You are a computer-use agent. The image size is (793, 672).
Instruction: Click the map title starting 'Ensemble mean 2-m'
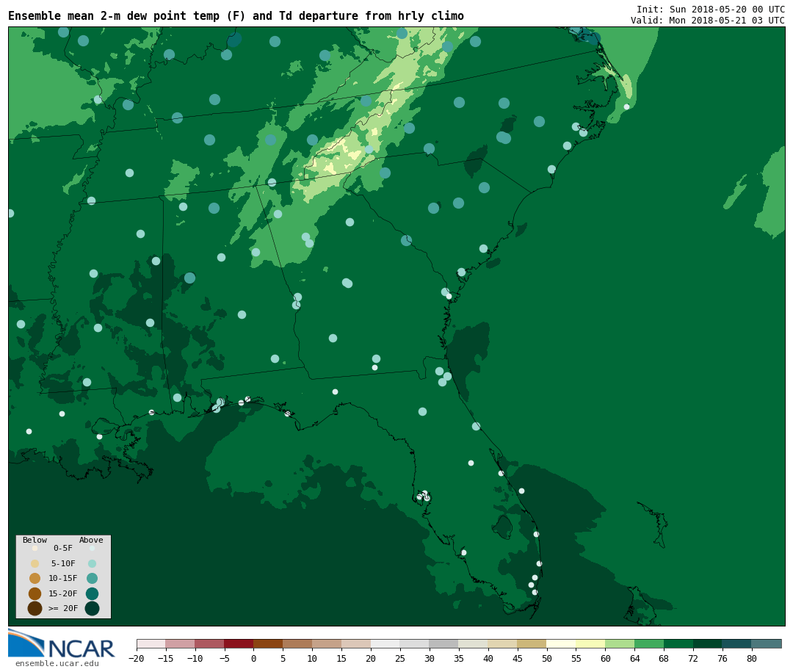[x=236, y=16]
